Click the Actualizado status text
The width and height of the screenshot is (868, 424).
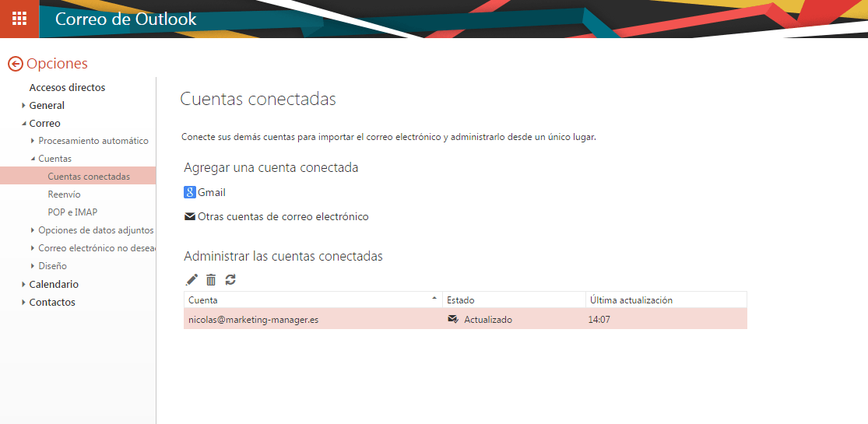(488, 320)
